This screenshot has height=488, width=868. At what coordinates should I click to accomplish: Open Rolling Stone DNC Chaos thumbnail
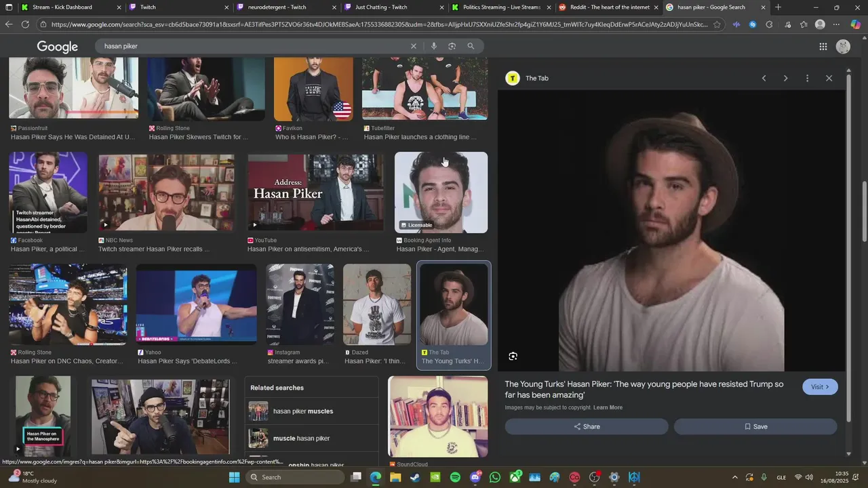(68, 304)
